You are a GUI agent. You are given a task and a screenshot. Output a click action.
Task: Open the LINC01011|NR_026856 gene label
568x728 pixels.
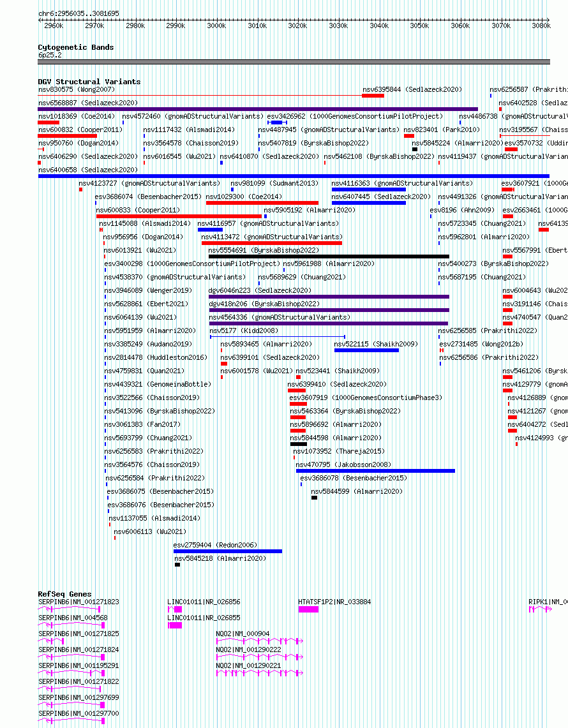204,602
